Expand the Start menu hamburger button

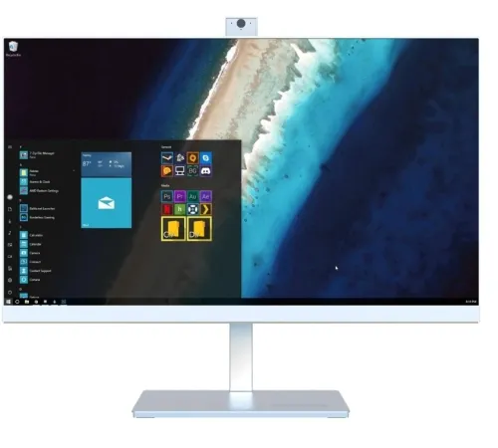coord(10,146)
